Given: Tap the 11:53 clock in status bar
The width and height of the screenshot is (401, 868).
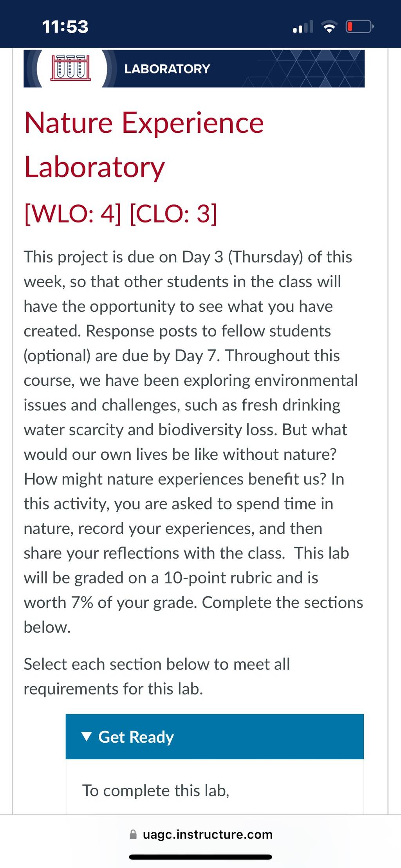Looking at the screenshot, I should point(65,27).
